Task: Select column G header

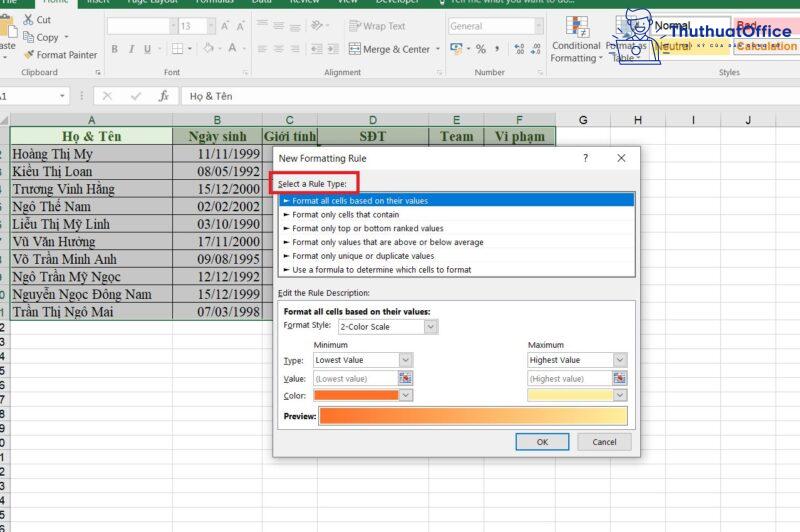Action: tap(583, 120)
